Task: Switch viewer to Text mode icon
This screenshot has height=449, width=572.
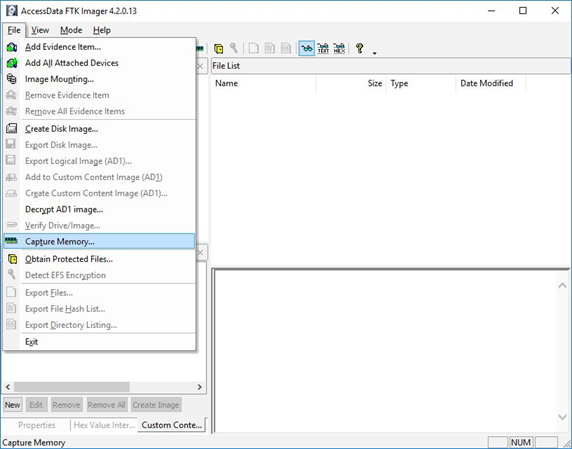Action: (x=323, y=48)
